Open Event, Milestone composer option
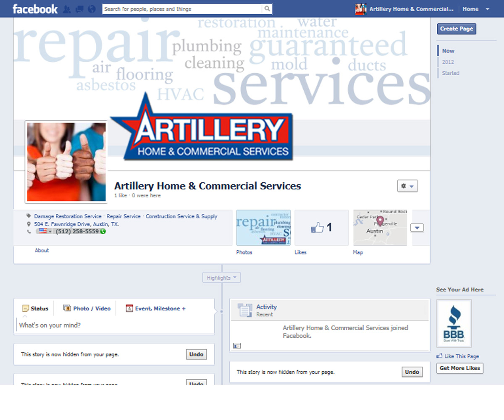The image size is (504, 420). coord(128,308)
